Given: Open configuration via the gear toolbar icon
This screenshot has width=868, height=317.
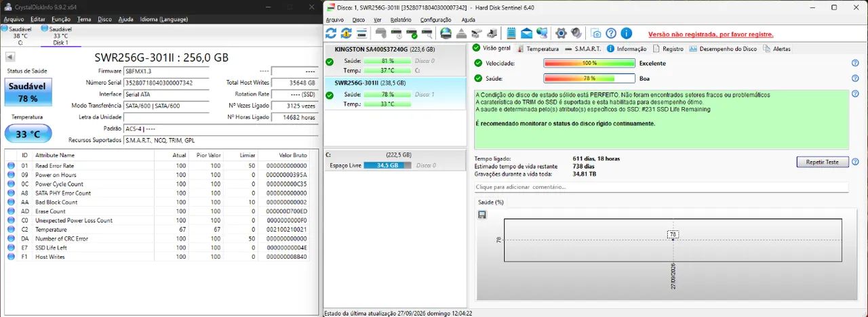Looking at the screenshot, I should pyautogui.click(x=561, y=33).
